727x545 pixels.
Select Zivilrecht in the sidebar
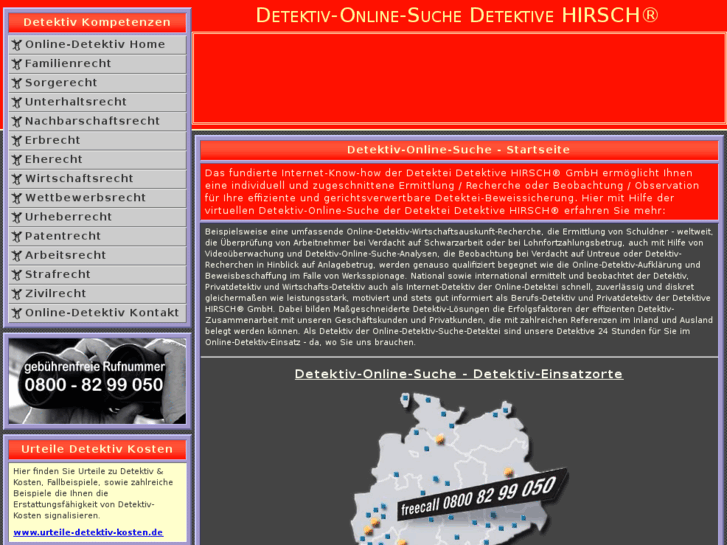pos(97,294)
